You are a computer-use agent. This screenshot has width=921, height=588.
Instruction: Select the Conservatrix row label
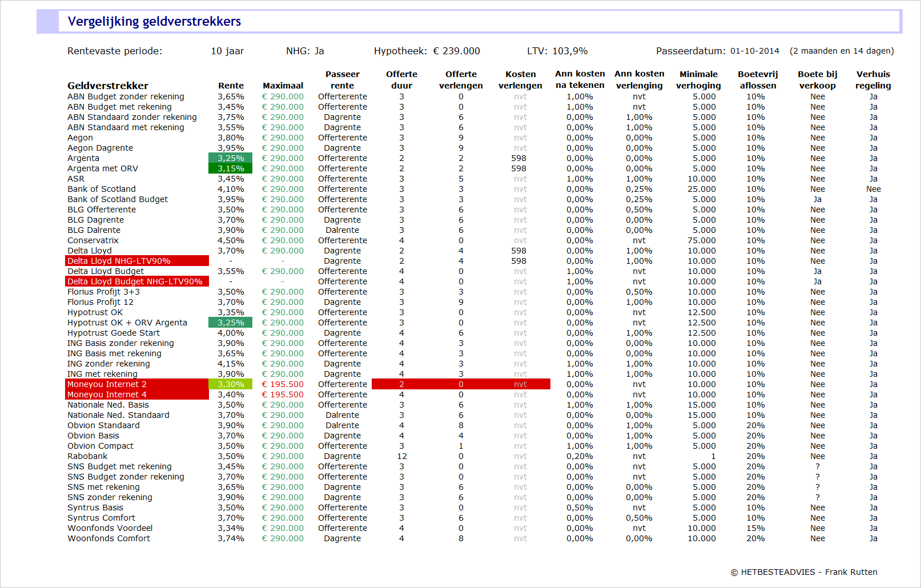pyautogui.click(x=93, y=240)
